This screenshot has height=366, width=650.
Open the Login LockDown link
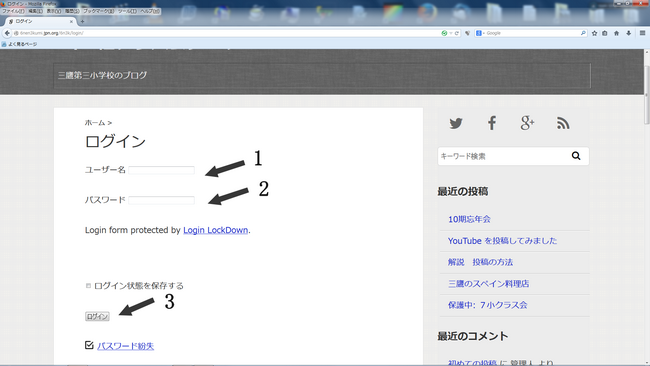coord(216,230)
